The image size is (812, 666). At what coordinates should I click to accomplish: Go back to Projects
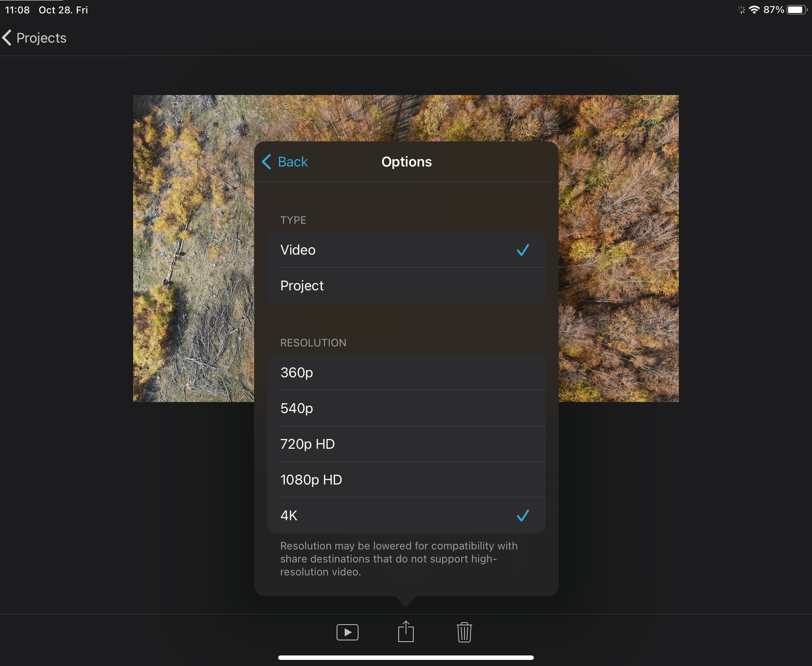pos(35,38)
